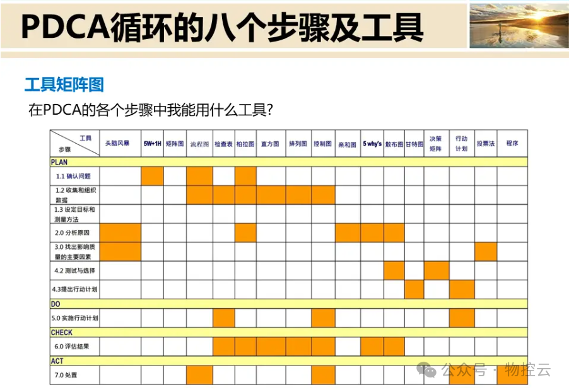Click the 工具矩阵图 blue heading
The height and width of the screenshot is (392, 569).
click(64, 84)
